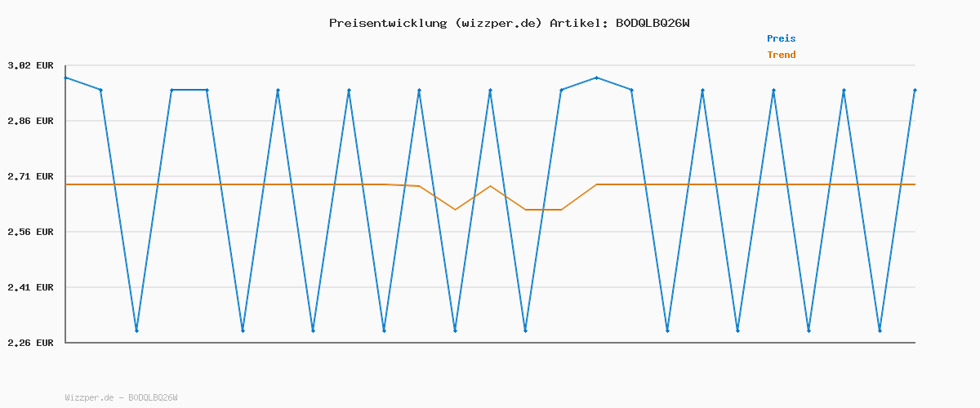
Task: Click the last blue price point at right edge
Action: [915, 90]
